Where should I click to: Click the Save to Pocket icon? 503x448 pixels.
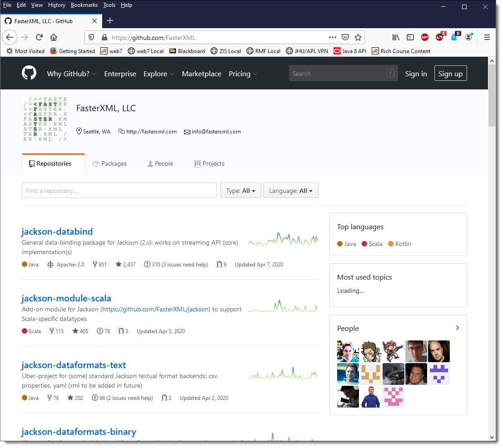coord(346,38)
